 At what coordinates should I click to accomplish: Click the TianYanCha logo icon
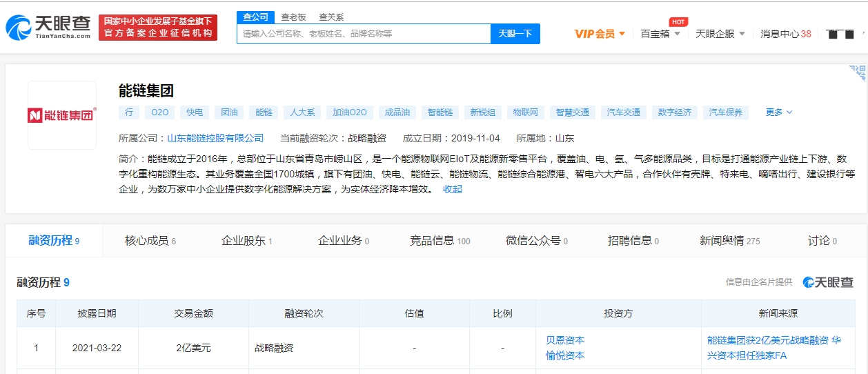click(48, 27)
